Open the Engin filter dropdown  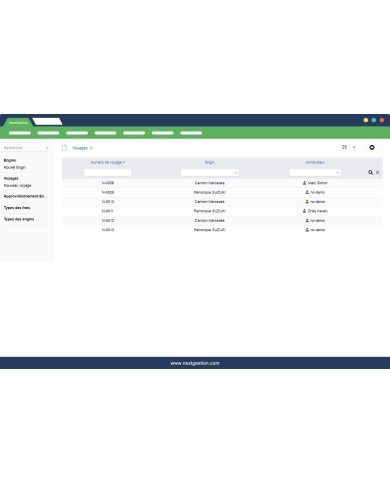click(210, 172)
